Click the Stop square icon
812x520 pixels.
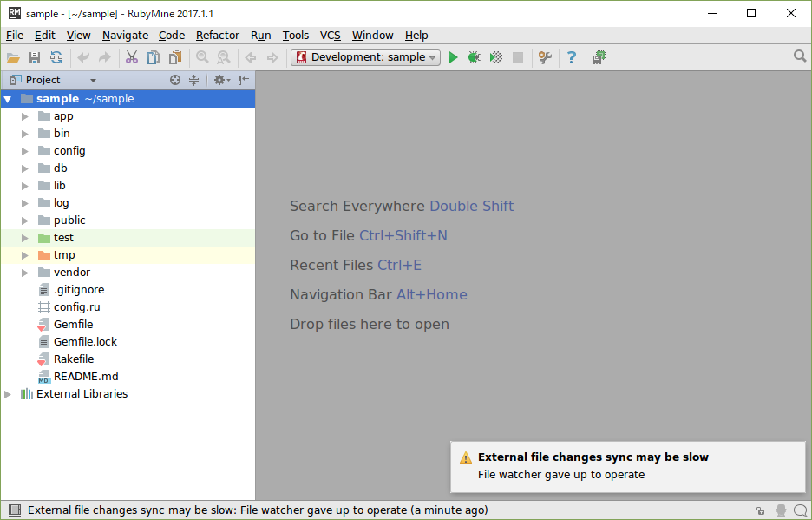(x=518, y=57)
